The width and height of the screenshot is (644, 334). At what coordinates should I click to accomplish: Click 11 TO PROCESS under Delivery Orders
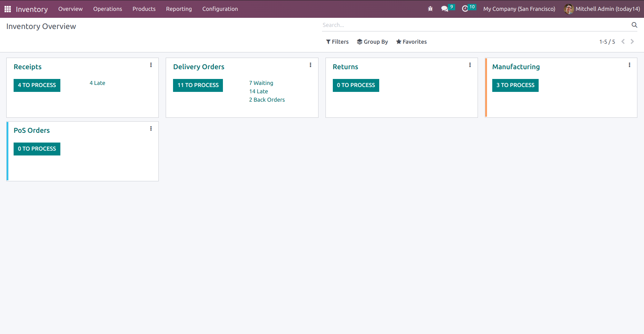198,85
